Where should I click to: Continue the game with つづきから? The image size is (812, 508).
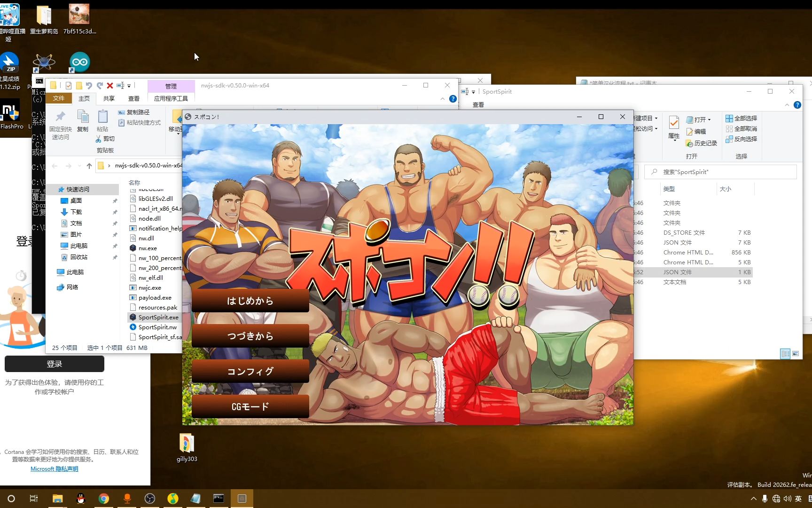pos(250,336)
